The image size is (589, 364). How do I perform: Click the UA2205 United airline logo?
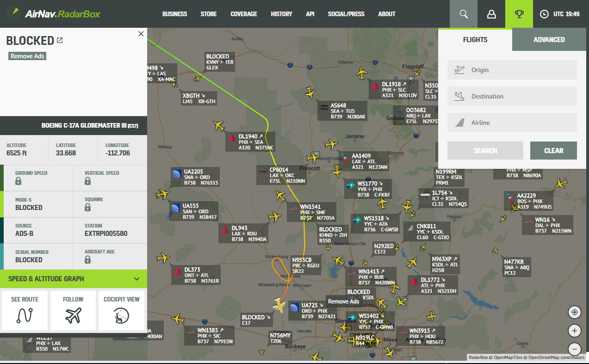click(x=176, y=174)
